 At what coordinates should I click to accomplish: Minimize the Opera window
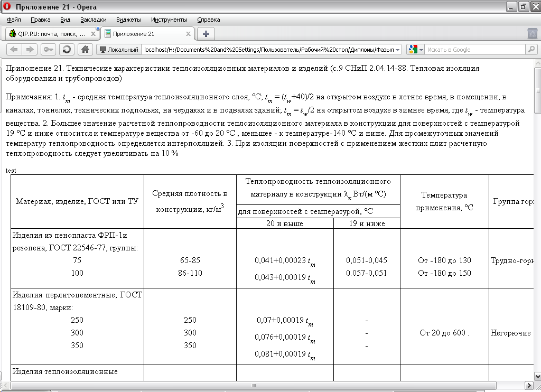pos(511,6)
